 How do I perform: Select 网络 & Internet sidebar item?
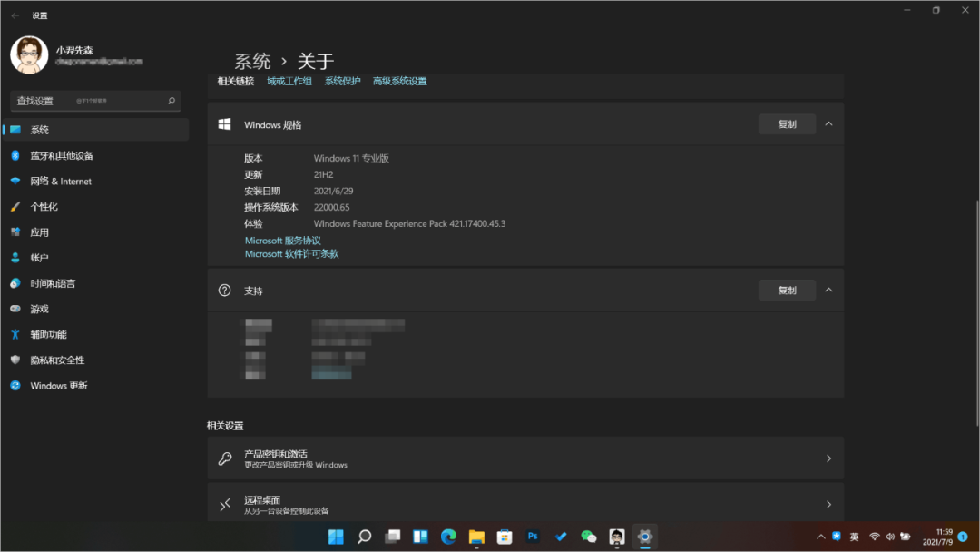(x=61, y=182)
